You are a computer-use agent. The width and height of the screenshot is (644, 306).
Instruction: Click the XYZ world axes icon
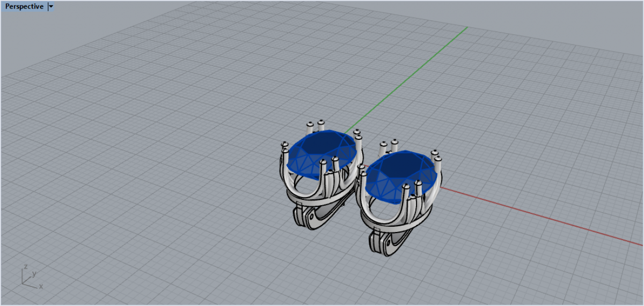[x=32, y=277]
